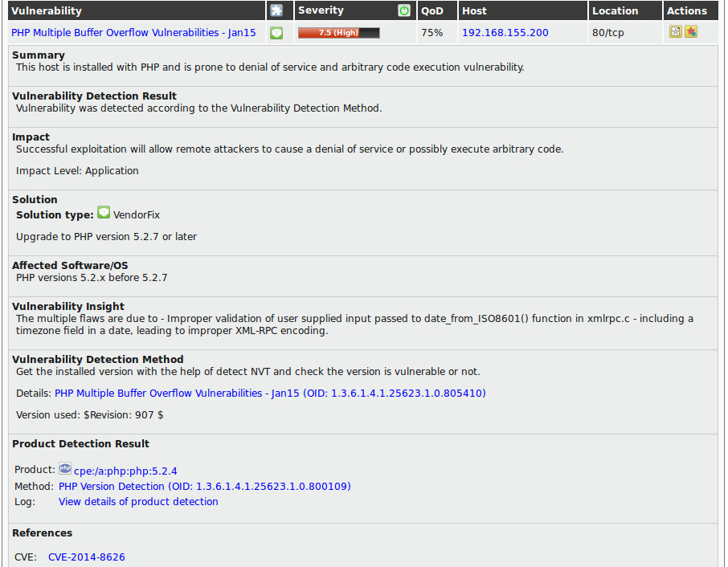Viewport: 728px width, 567px height.
Task: Add a note via the Actions icon
Action: (x=676, y=31)
